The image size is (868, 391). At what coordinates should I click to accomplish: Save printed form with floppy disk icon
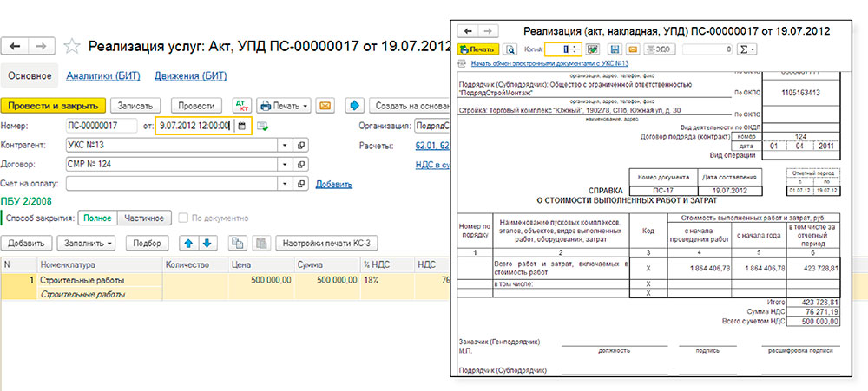(x=615, y=49)
